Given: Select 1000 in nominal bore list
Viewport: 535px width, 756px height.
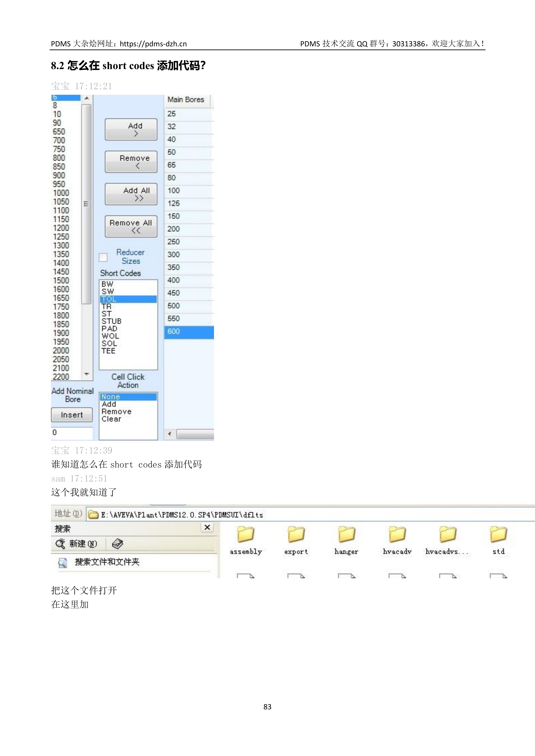Looking at the screenshot, I should pos(66,193).
